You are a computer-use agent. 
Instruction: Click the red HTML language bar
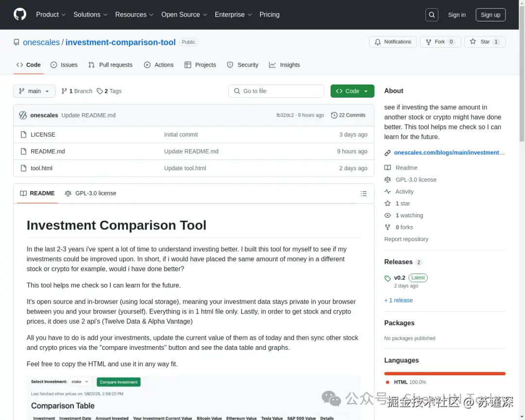pyautogui.click(x=445, y=374)
